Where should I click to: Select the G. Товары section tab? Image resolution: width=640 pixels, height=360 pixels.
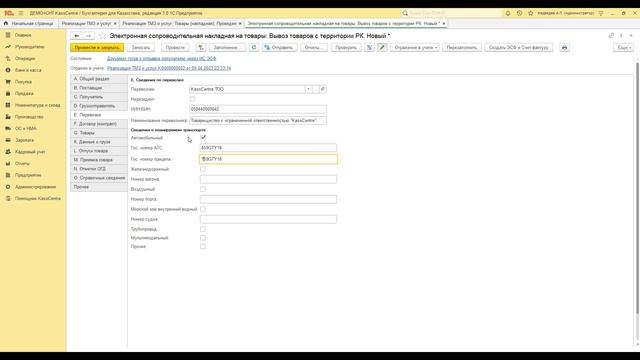click(99, 133)
